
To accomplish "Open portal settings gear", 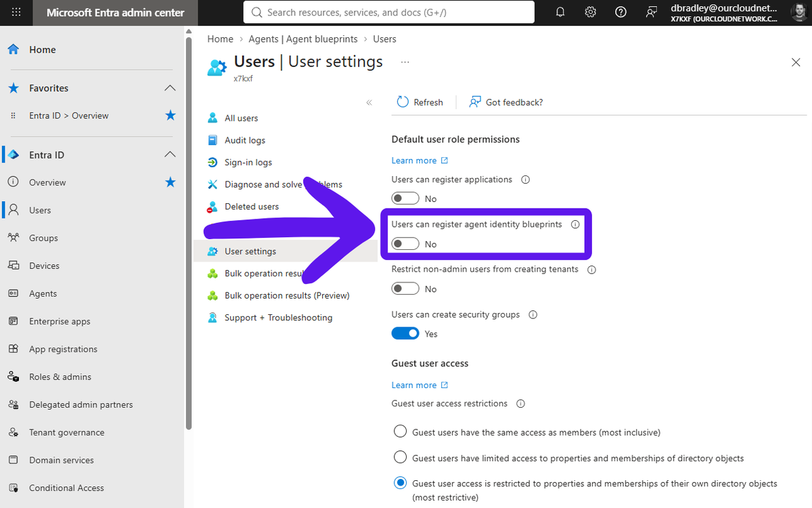I will (591, 12).
